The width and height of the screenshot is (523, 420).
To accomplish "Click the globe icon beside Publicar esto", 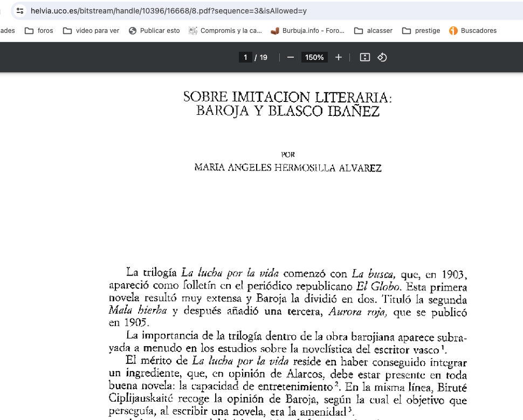I will coord(133,31).
